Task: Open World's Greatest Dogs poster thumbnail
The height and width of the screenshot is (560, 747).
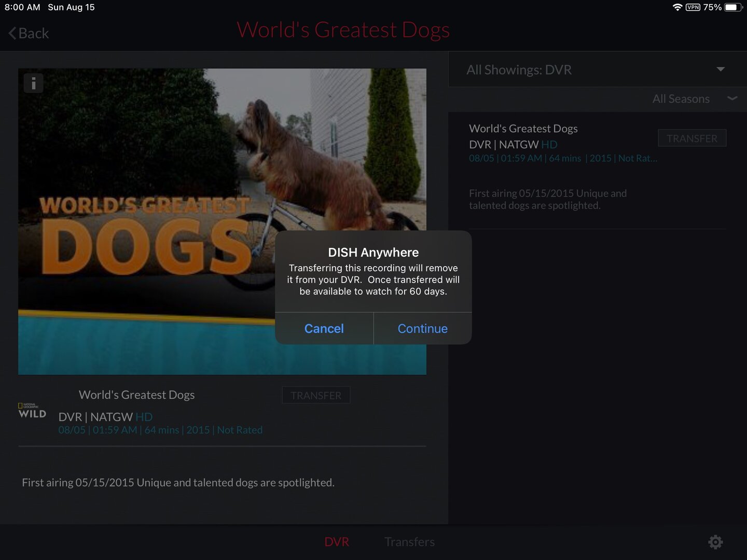Action: click(222, 221)
